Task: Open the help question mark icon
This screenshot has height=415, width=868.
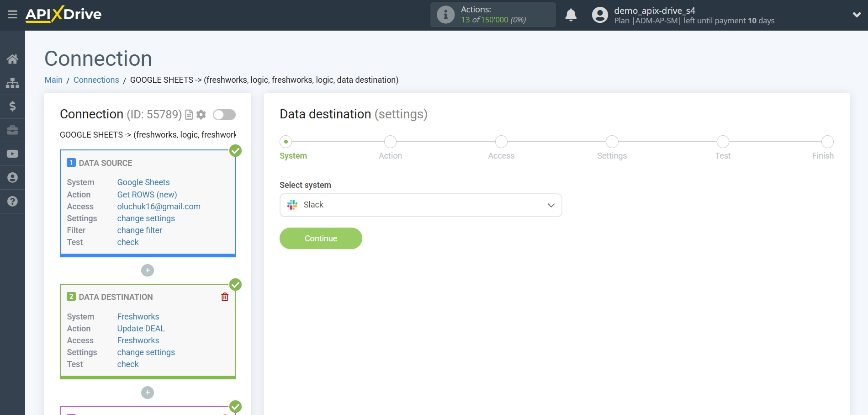Action: point(12,202)
